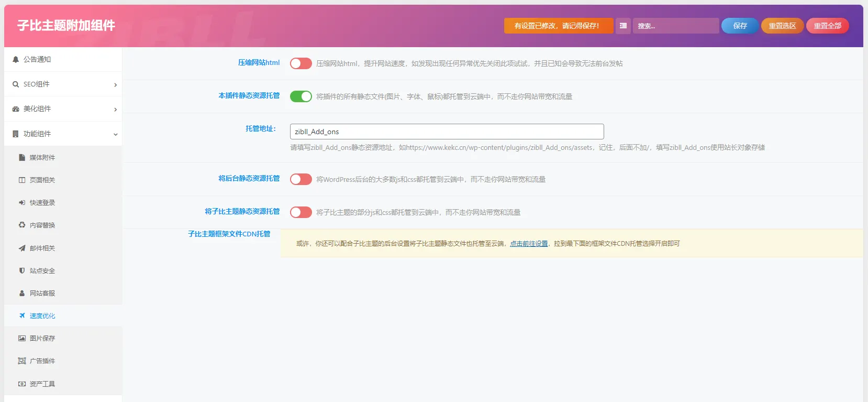Expand the SEO组件 submenu arrow
The image size is (868, 402).
[116, 85]
